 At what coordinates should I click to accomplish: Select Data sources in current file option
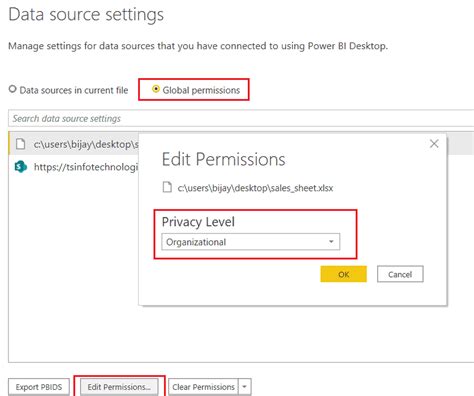[13, 89]
